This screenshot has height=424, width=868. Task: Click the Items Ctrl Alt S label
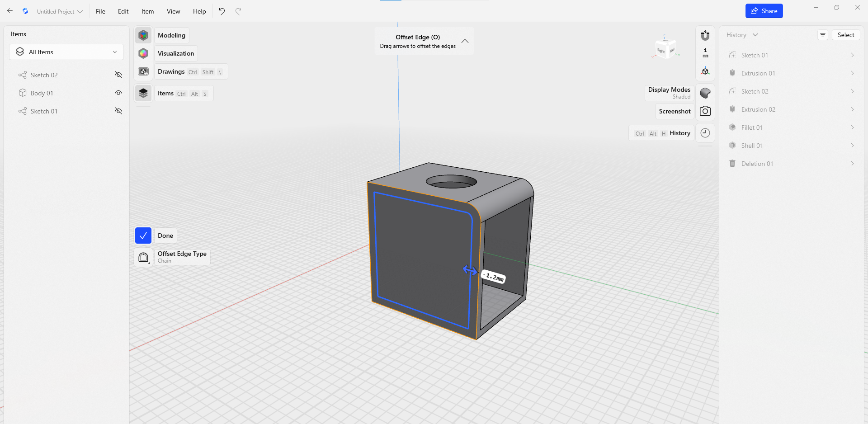coord(184,93)
